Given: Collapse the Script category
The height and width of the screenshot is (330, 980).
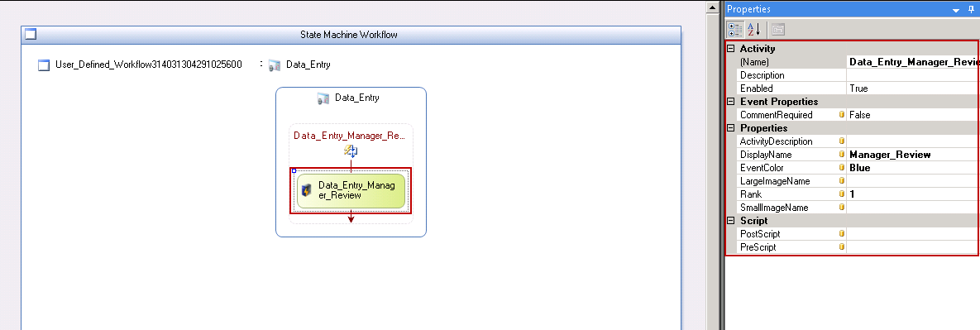Looking at the screenshot, I should click(730, 221).
